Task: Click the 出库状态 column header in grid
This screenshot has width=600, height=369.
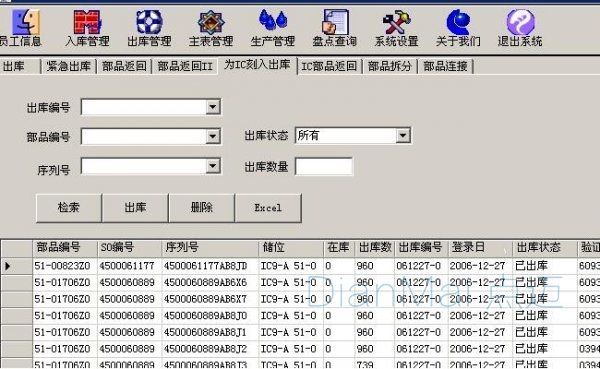Action: (x=545, y=248)
